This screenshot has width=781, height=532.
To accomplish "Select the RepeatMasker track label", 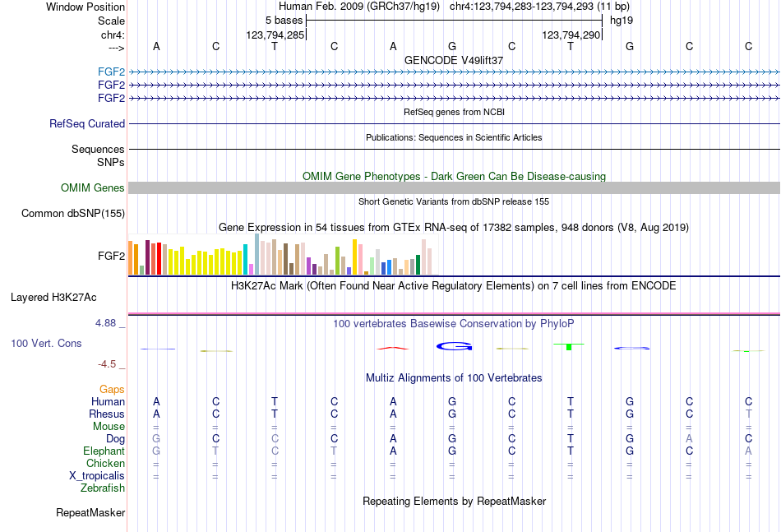I will 90,512.
